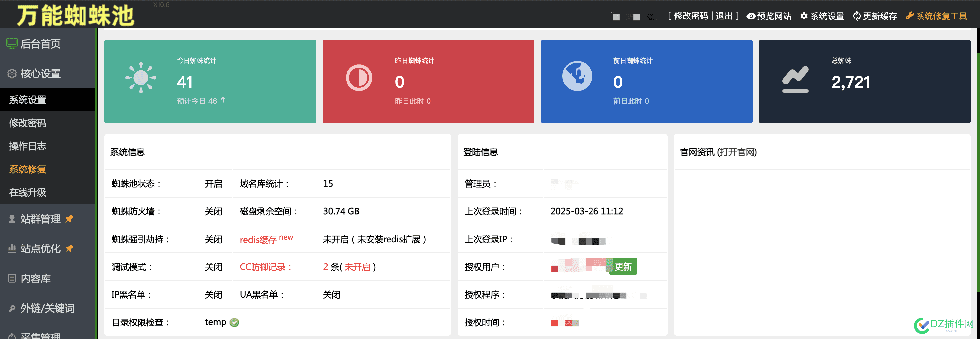Viewport: 980px width, 339px height.
Task: Click the up arrow next to 预计今日 46
Action: 223,100
